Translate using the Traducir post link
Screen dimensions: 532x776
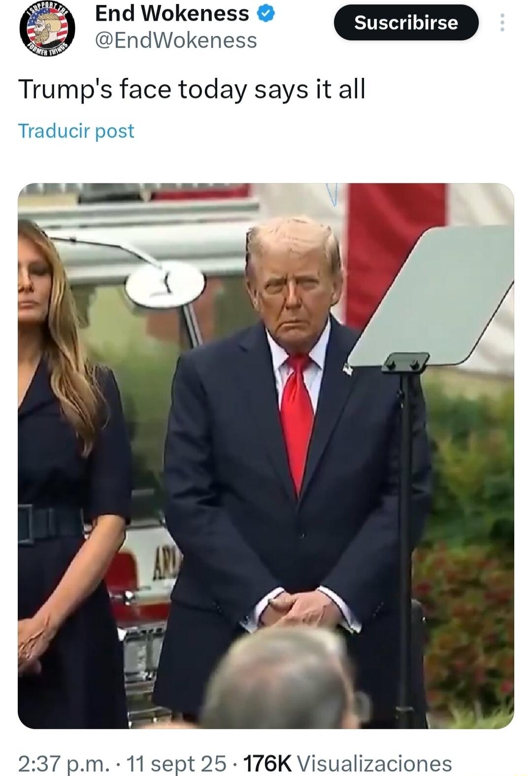tap(76, 131)
